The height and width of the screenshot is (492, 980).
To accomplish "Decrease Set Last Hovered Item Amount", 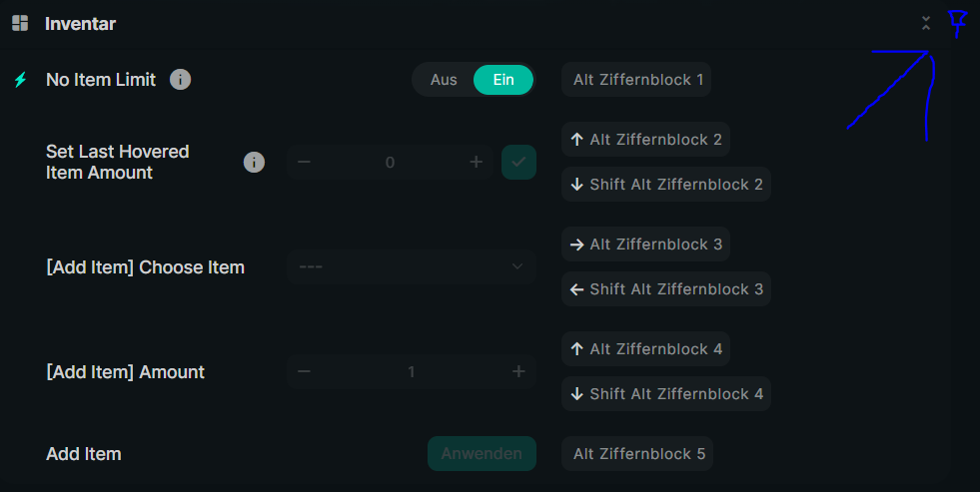I will [304, 162].
